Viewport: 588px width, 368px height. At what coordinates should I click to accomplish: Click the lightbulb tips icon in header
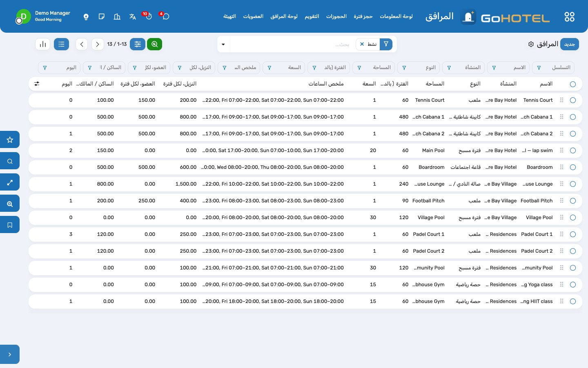tap(86, 16)
